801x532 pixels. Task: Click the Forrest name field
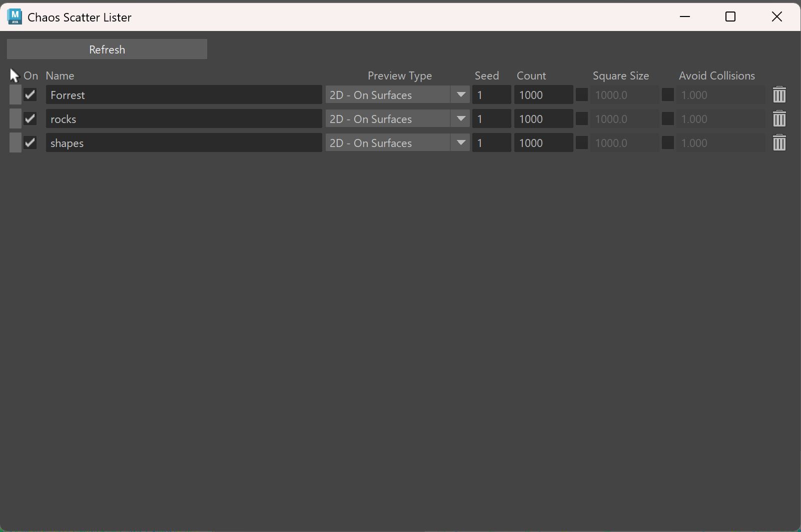(x=184, y=95)
